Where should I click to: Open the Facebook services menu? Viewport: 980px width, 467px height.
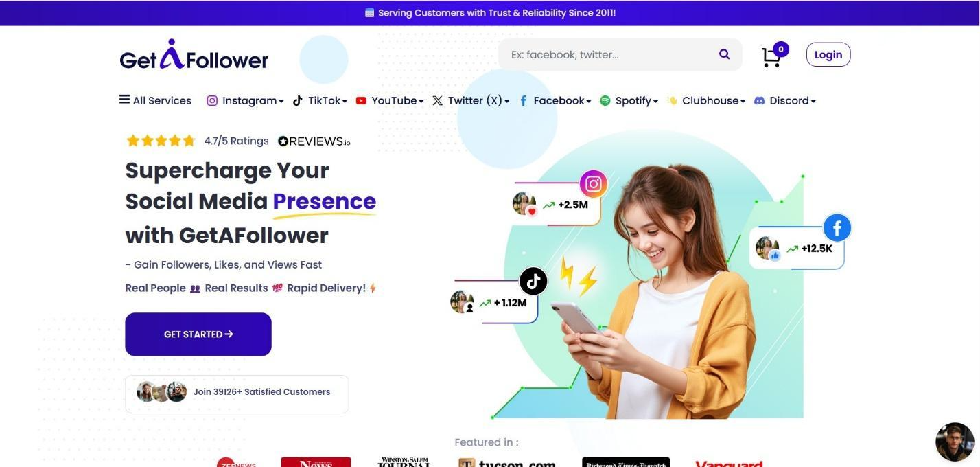click(555, 101)
